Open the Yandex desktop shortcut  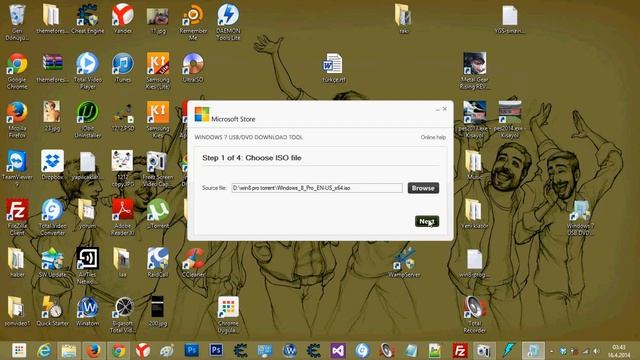tap(122, 19)
